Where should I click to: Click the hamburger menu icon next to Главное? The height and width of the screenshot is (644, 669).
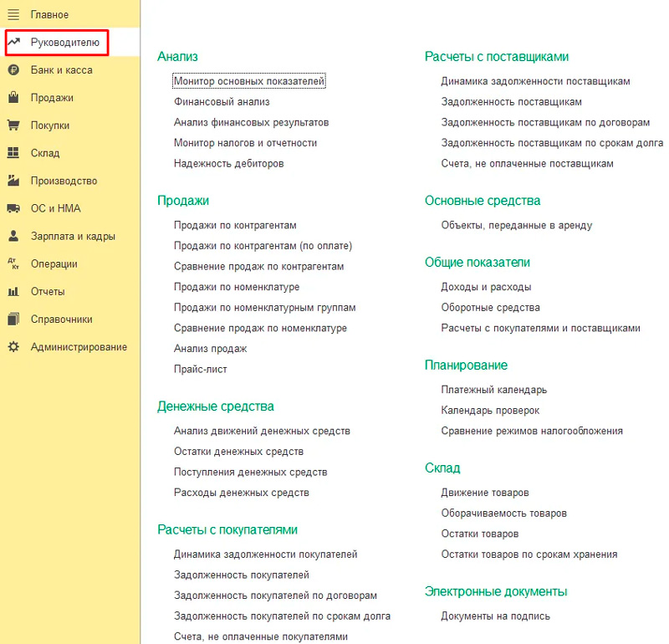13,15
